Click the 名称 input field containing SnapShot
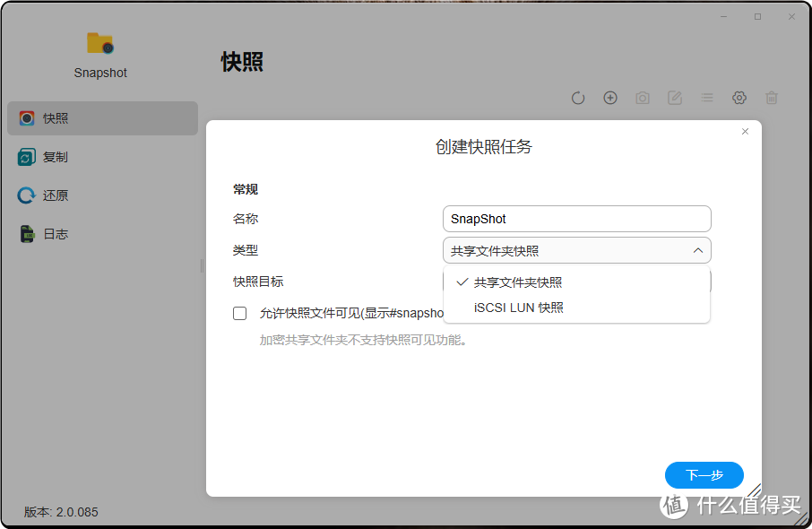Viewport: 812px width, 529px height. tap(576, 219)
